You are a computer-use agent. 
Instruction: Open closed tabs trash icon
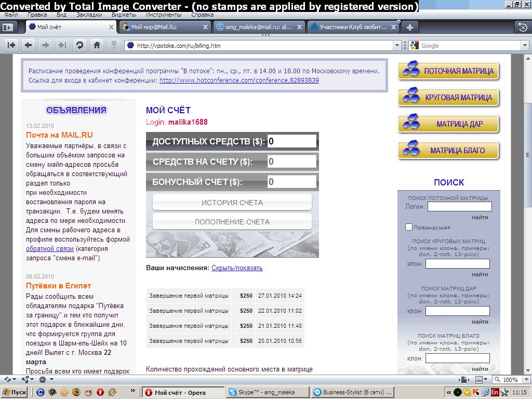pyautogui.click(x=523, y=27)
